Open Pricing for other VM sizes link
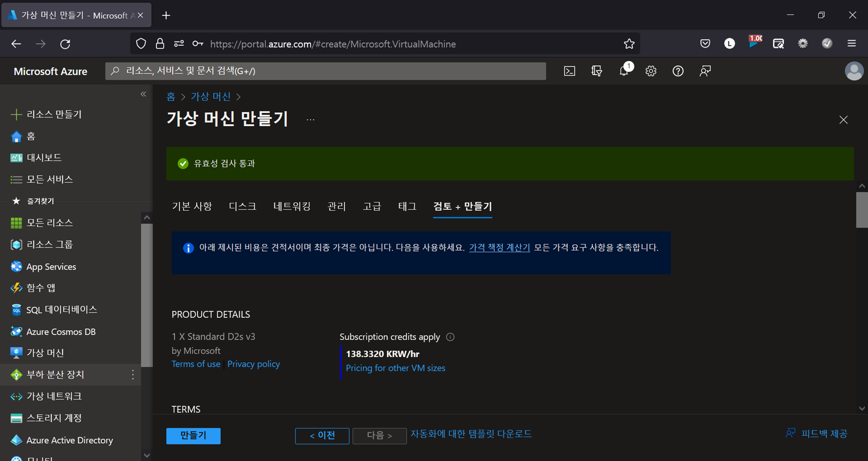The image size is (868, 461). point(395,368)
